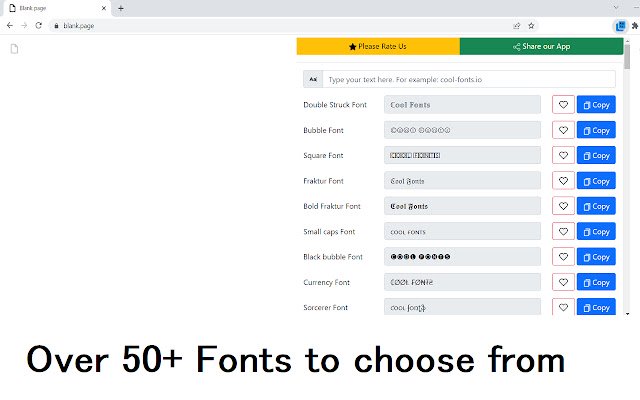
Task: Select the Square Font preview field
Action: tap(462, 156)
